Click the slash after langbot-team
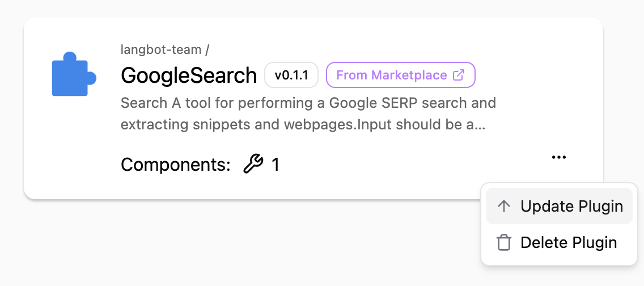 pos(207,49)
